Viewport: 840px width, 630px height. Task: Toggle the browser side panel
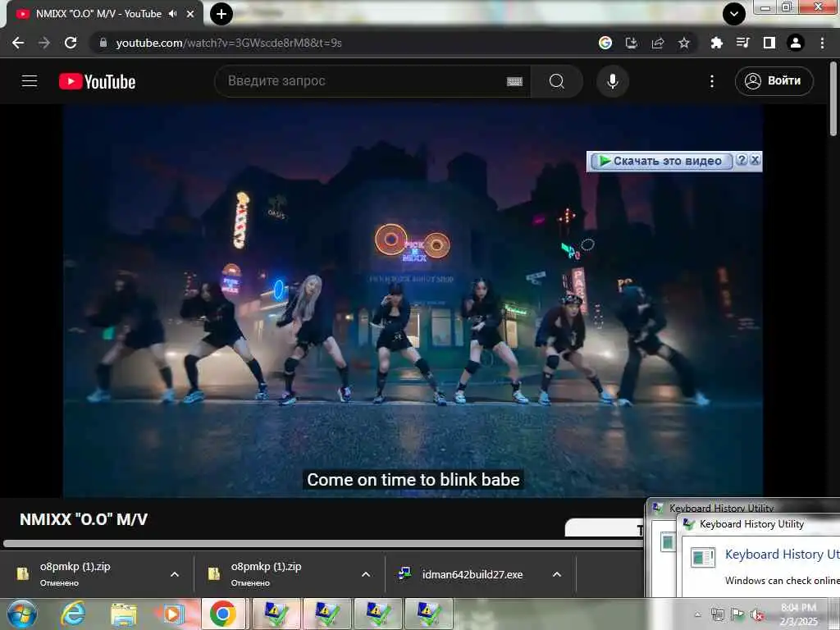(x=769, y=43)
